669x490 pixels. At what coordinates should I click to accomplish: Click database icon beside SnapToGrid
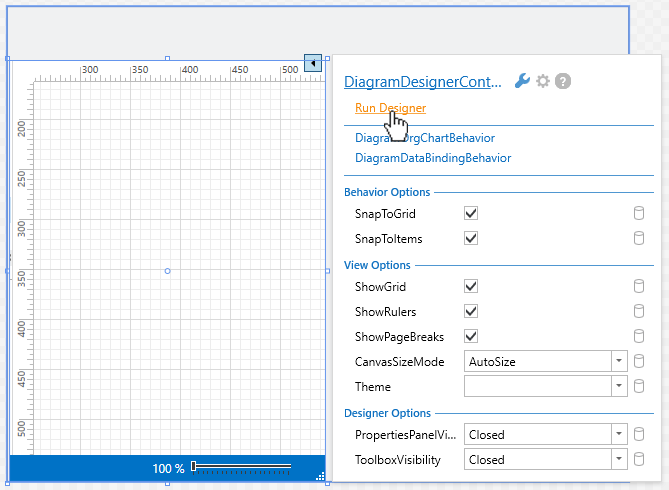point(638,214)
